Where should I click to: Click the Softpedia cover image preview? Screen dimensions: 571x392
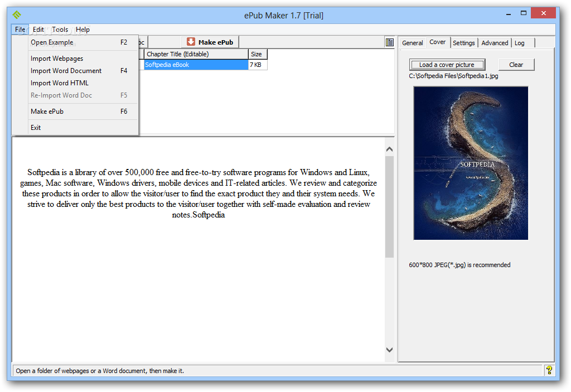coord(471,163)
